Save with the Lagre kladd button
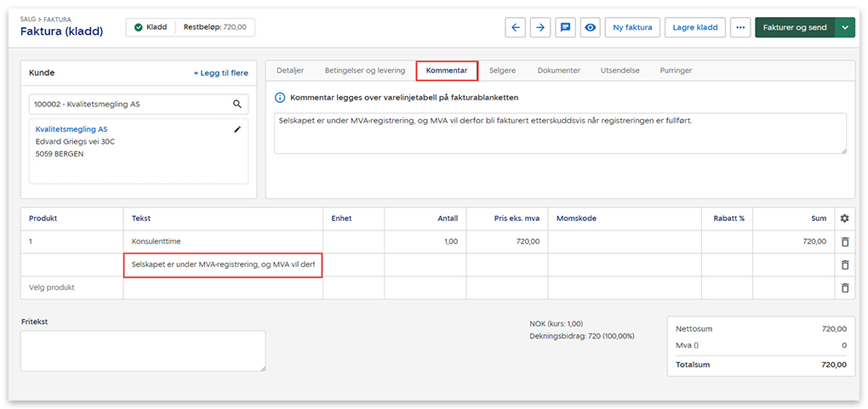 pos(694,27)
